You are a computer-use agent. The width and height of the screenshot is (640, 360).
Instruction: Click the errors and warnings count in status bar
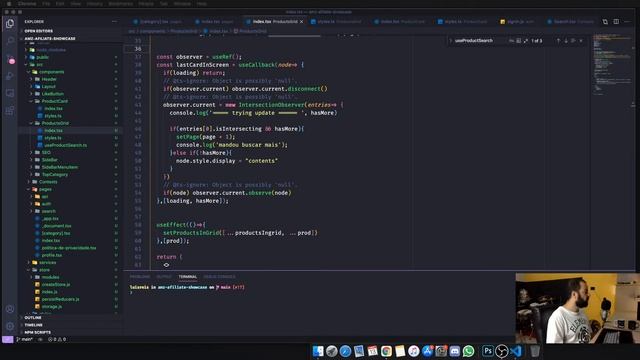tap(57, 339)
